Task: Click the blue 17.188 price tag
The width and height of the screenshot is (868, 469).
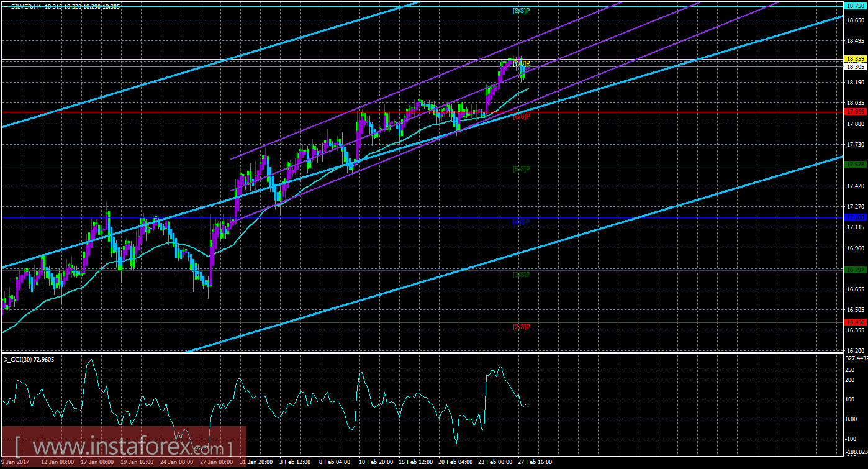Action: [854, 217]
